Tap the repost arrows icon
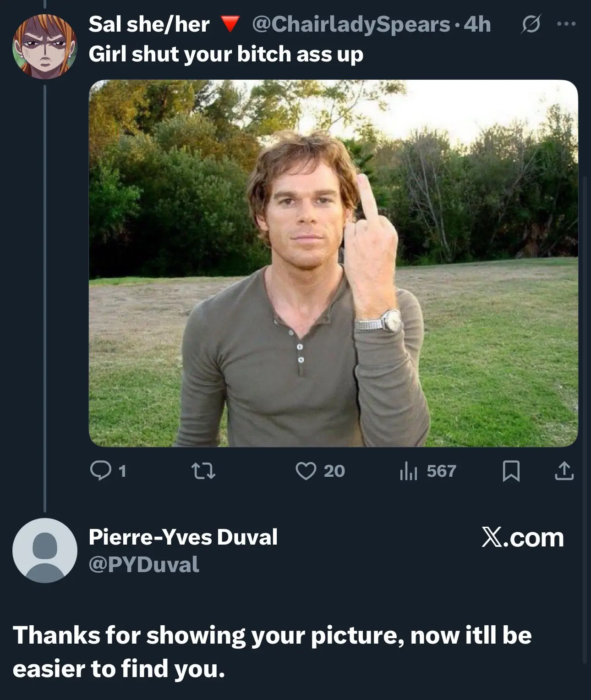 tap(203, 471)
